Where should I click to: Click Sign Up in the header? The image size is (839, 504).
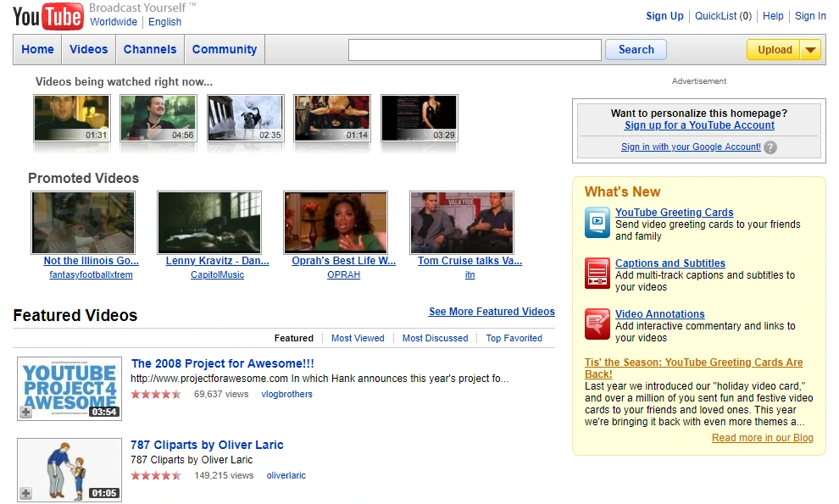pyautogui.click(x=664, y=16)
